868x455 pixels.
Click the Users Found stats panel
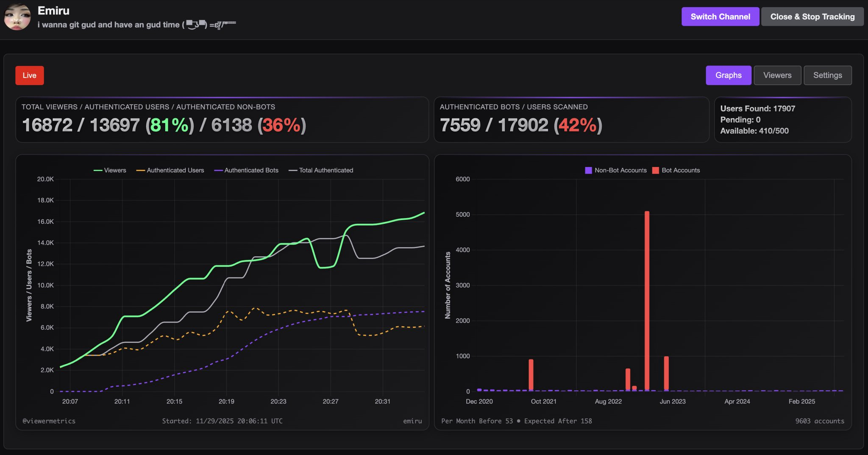782,120
